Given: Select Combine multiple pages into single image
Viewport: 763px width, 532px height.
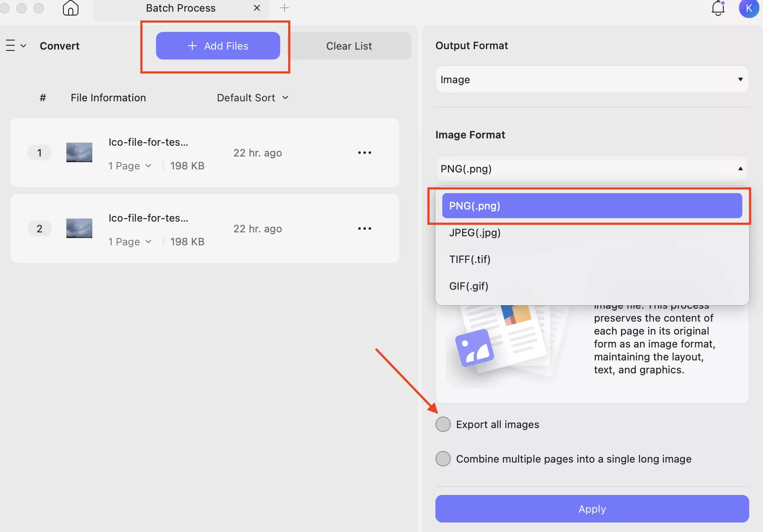Looking at the screenshot, I should tap(443, 459).
